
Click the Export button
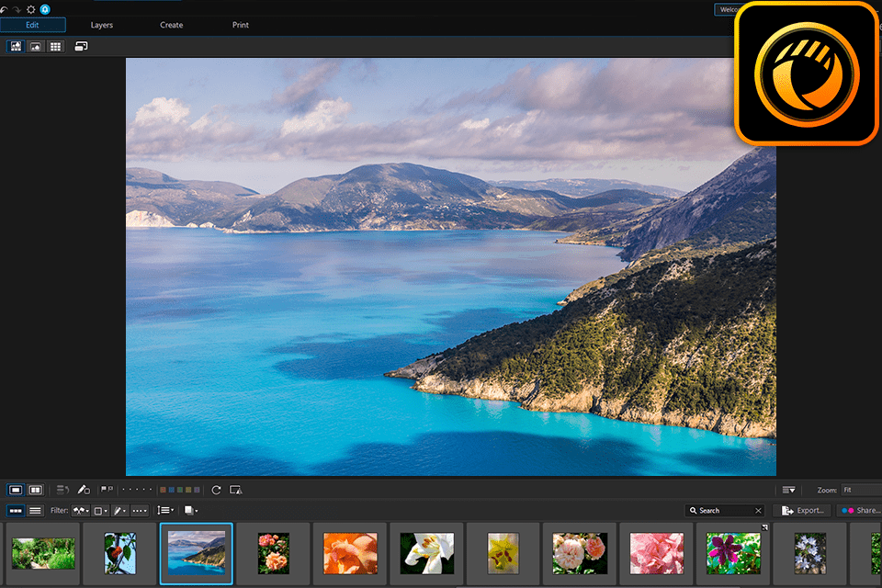(802, 511)
